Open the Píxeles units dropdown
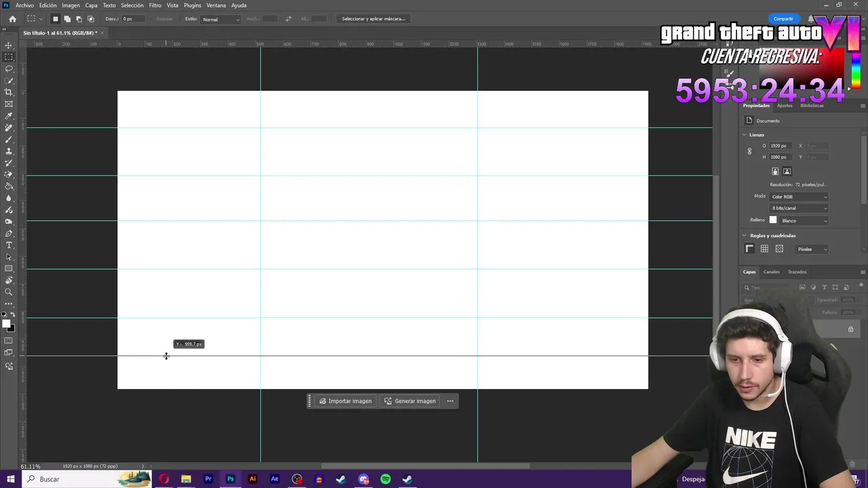The image size is (868, 488). tap(812, 249)
